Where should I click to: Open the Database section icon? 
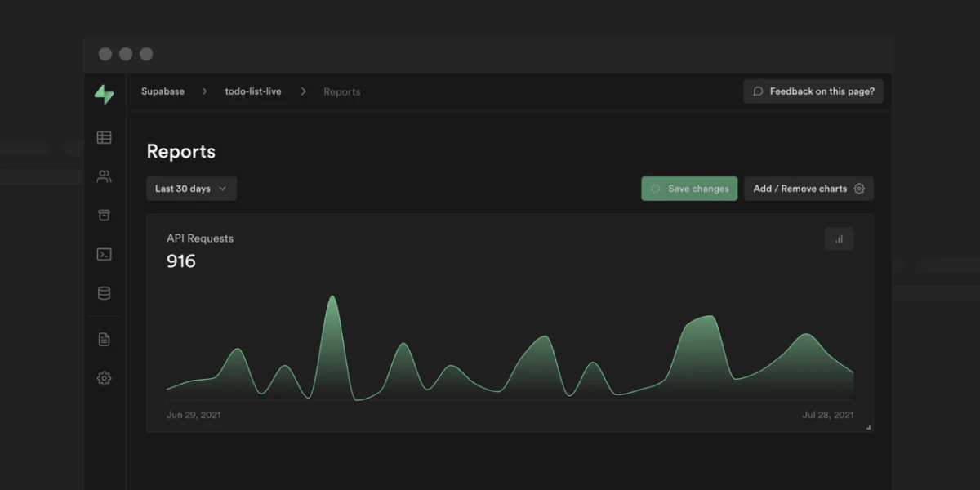104,293
